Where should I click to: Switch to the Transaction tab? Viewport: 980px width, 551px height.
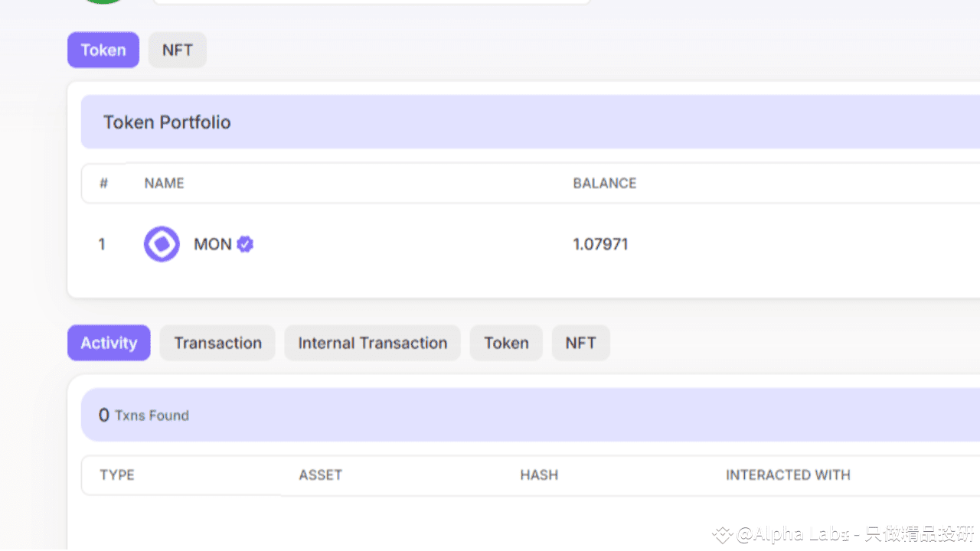[x=217, y=343]
